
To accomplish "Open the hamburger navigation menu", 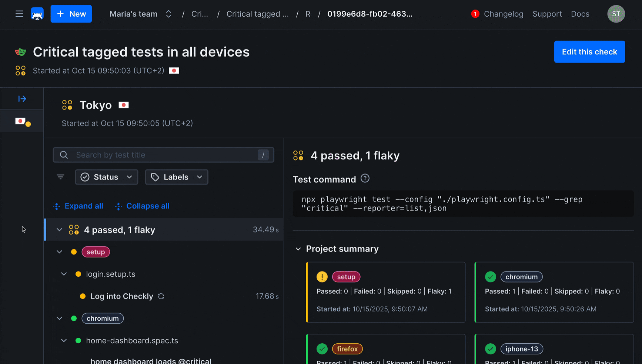I will coord(19,14).
